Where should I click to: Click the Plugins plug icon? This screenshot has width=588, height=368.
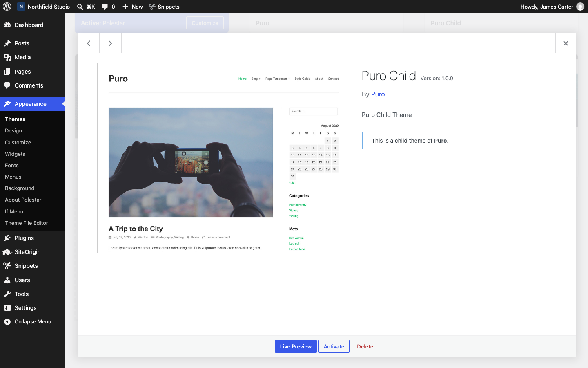pos(7,238)
